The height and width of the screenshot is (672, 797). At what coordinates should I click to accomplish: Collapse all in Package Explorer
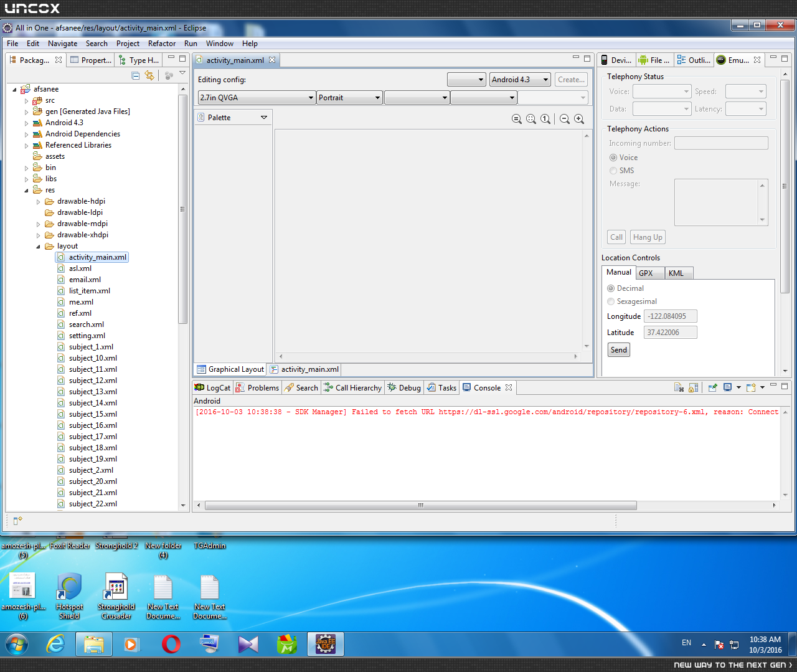tap(136, 75)
